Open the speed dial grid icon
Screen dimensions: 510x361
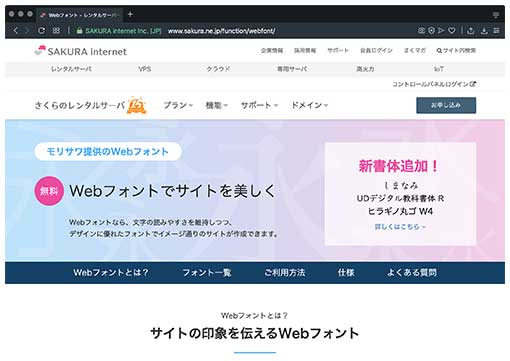point(56,31)
